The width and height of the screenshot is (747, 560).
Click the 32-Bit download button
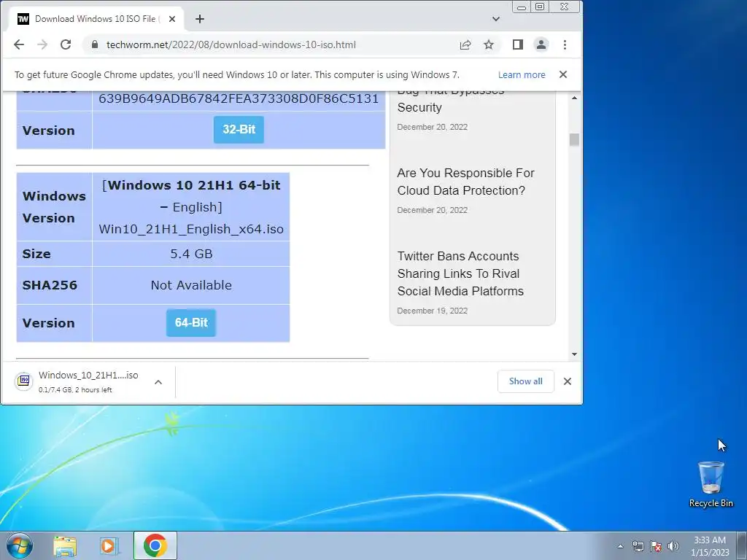click(239, 130)
